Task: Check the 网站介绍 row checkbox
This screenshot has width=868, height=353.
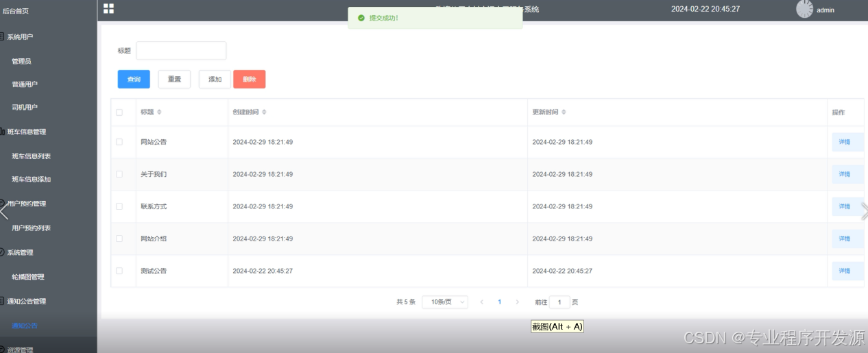Action: (x=119, y=239)
